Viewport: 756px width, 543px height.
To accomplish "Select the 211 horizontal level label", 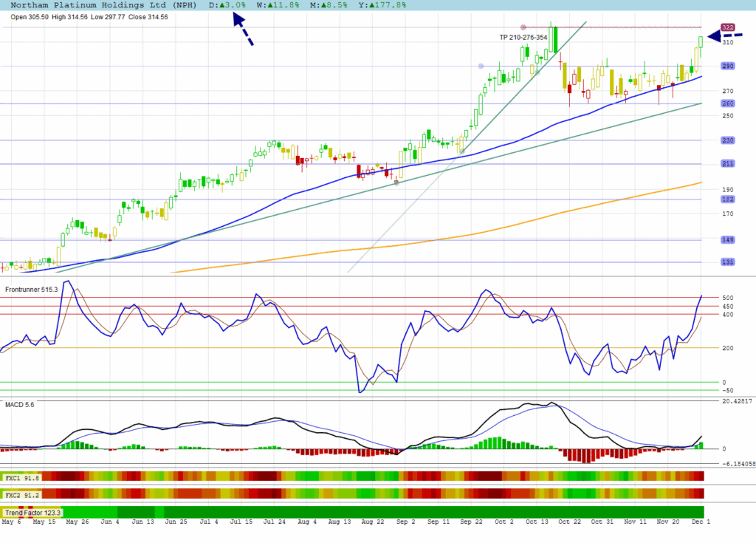I will pos(727,163).
